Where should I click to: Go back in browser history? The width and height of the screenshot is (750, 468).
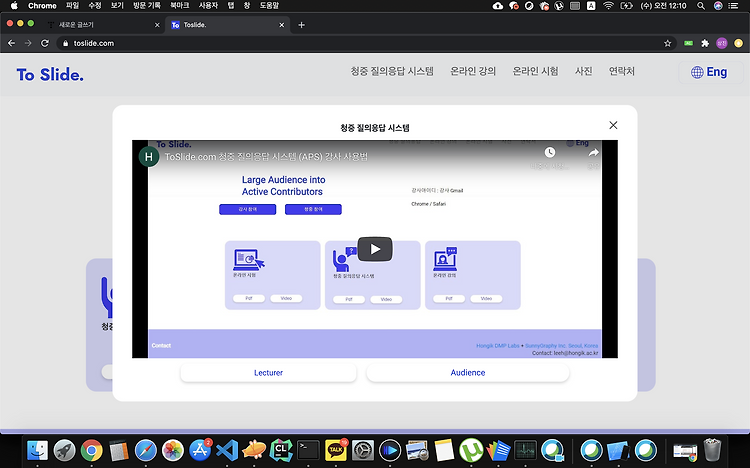11,43
